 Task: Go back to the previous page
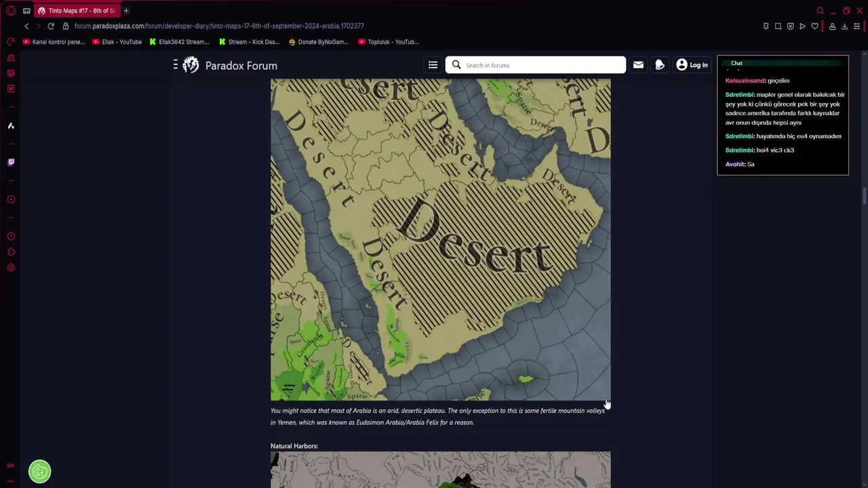26,26
